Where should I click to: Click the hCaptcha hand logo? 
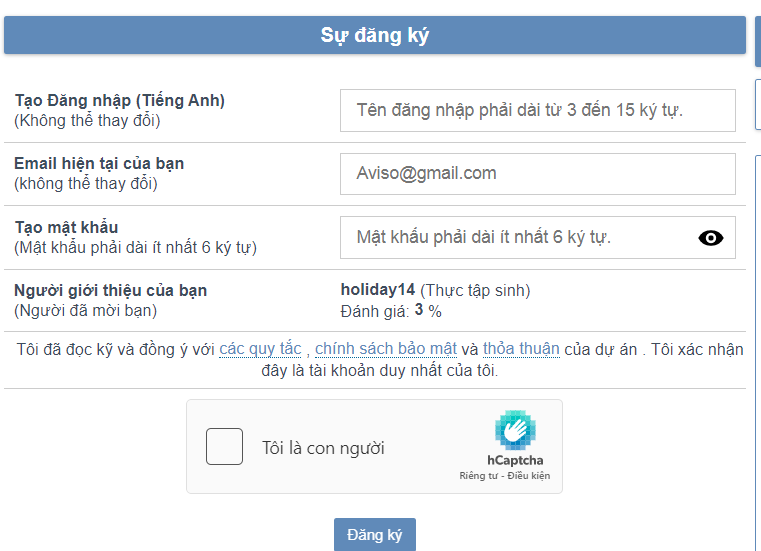515,429
